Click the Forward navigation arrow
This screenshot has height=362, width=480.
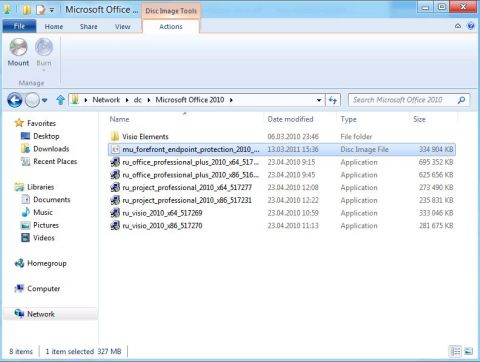[x=32, y=100]
